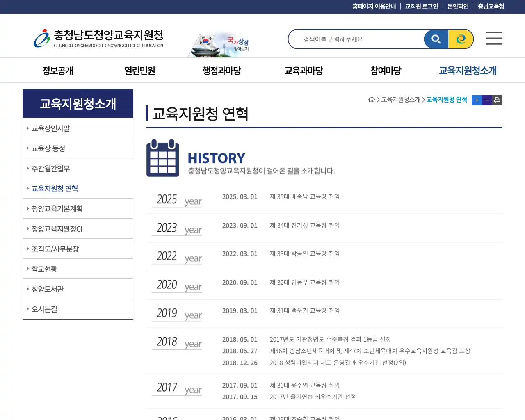Screen dimensions: 525x420
Task: Click the 제46회 충남소년체육대회 entry text
Action: pos(370,351)
